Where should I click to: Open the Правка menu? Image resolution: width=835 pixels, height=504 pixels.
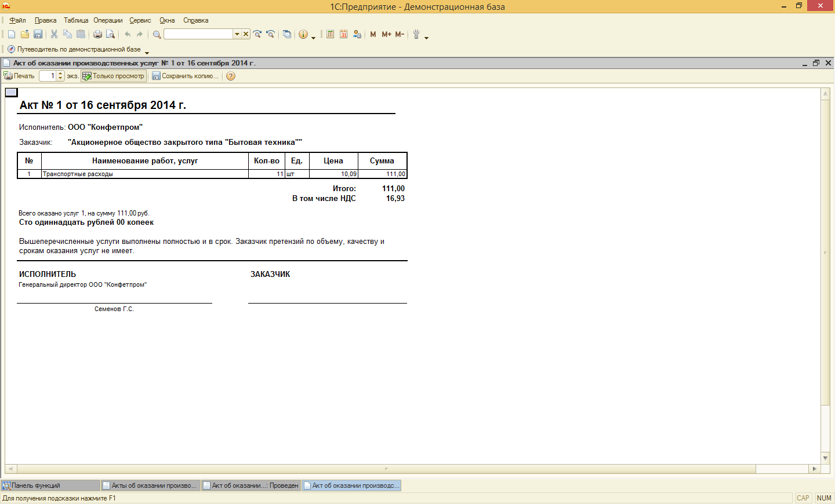point(45,20)
